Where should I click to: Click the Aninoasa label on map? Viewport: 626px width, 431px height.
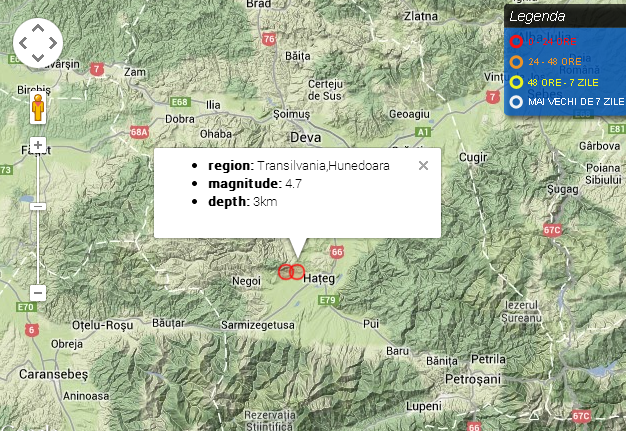coord(86,396)
